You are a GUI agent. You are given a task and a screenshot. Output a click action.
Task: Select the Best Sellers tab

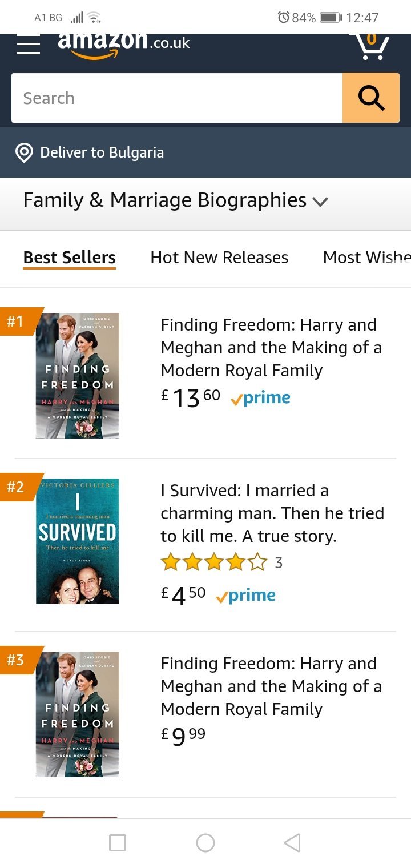coord(69,258)
